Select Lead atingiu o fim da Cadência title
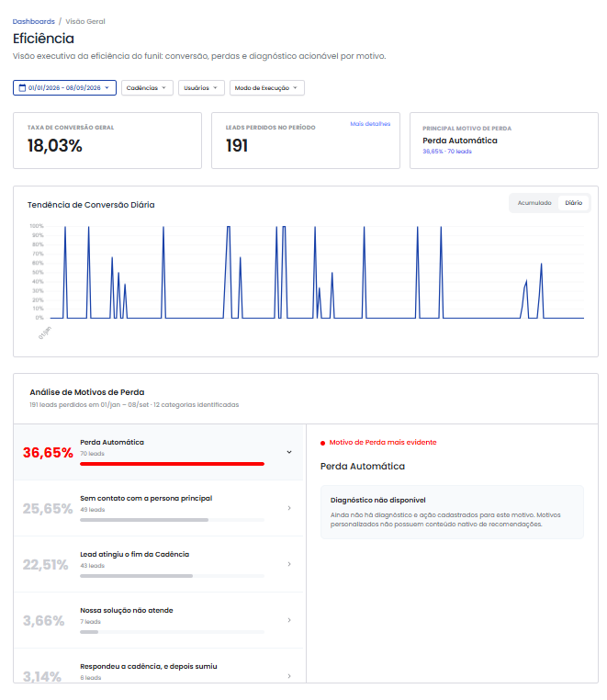Viewport: 607px width, 700px height. tap(134, 554)
